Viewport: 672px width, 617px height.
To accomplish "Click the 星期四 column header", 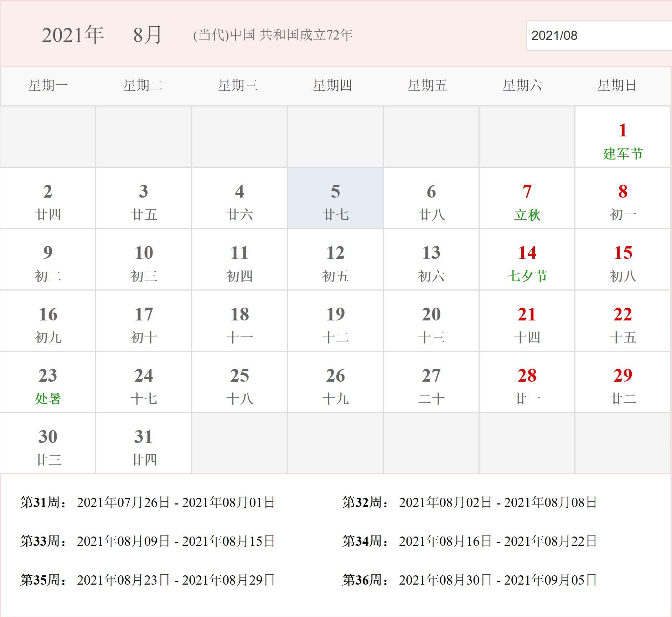I will [332, 85].
